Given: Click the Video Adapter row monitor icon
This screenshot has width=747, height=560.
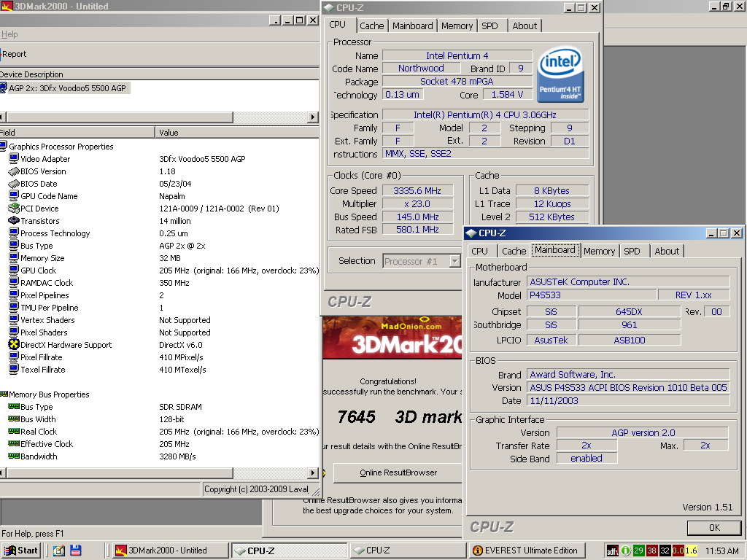Looking at the screenshot, I should (14, 158).
